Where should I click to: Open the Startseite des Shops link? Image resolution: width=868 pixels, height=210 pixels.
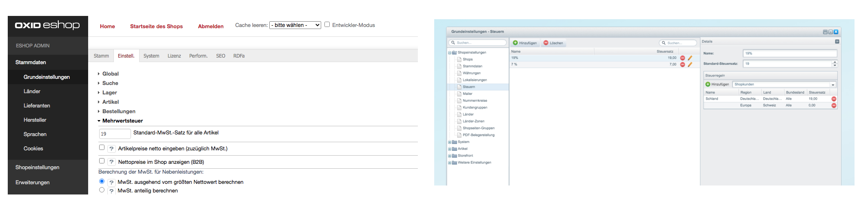(x=156, y=27)
